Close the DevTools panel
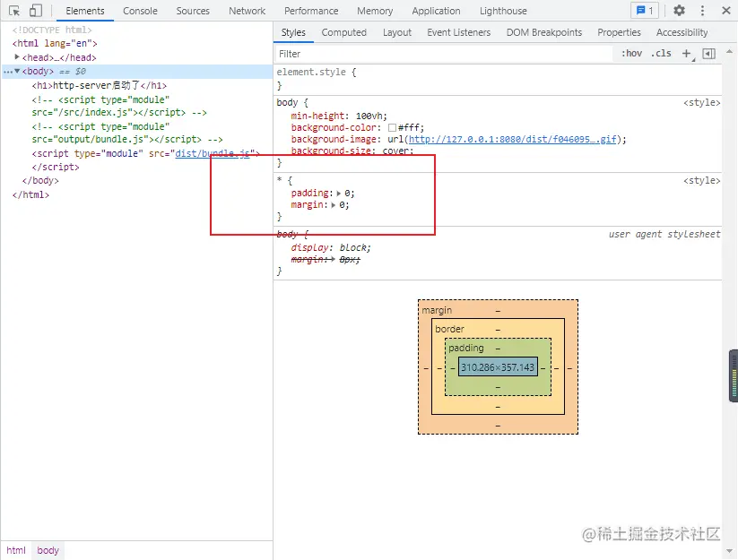This screenshot has height=560, width=738. click(725, 11)
